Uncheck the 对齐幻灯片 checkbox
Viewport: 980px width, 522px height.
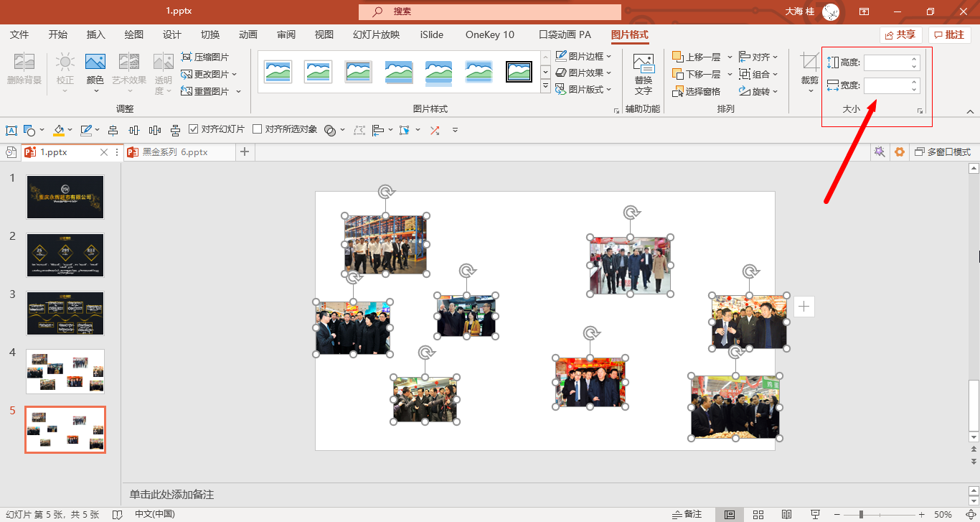(x=193, y=129)
